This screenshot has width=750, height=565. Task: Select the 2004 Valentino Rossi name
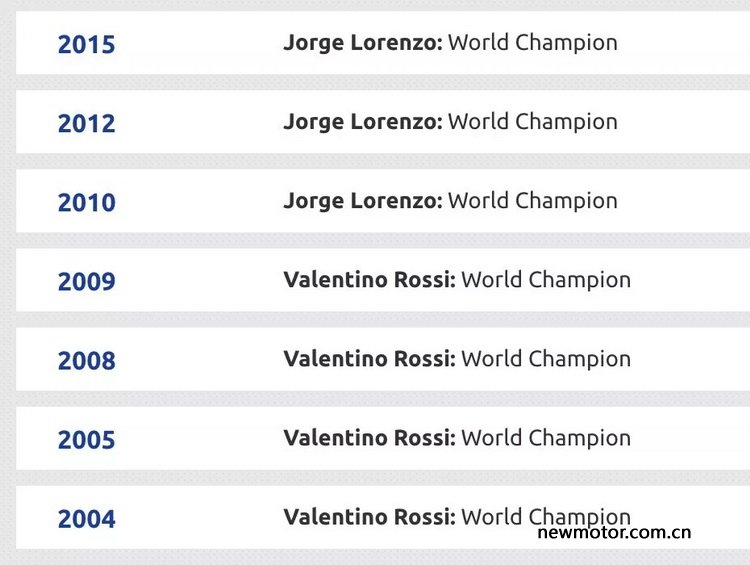point(369,517)
